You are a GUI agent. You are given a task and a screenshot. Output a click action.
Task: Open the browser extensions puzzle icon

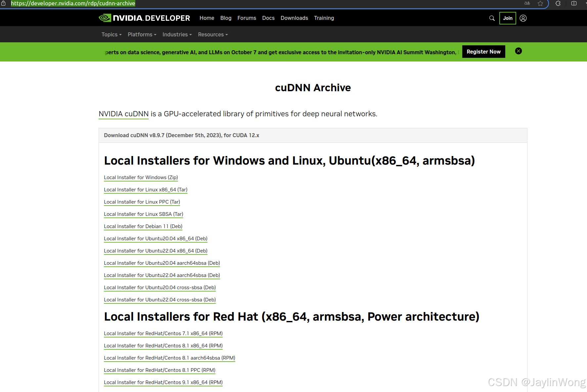pos(558,3)
